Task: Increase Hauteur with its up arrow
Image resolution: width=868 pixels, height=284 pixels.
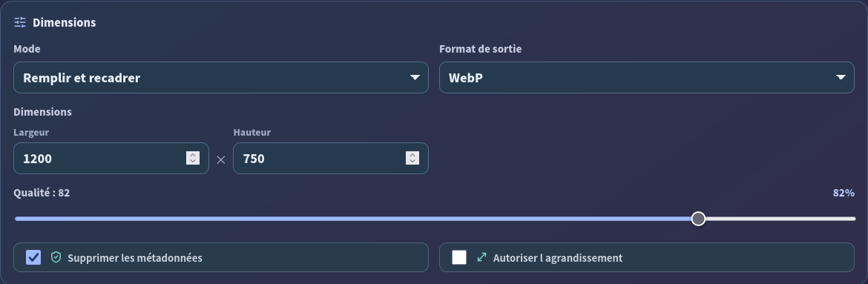Action: [412, 155]
